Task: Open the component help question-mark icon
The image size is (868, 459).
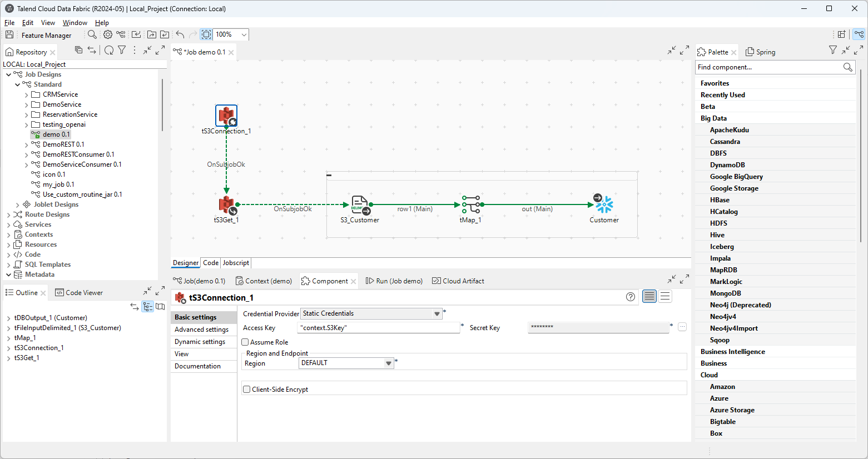Action: coord(631,297)
